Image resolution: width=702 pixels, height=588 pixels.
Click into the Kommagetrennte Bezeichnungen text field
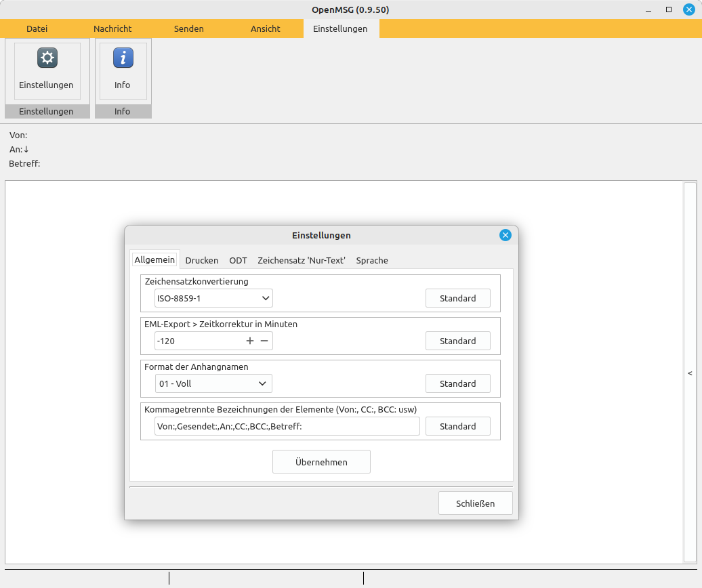click(287, 426)
